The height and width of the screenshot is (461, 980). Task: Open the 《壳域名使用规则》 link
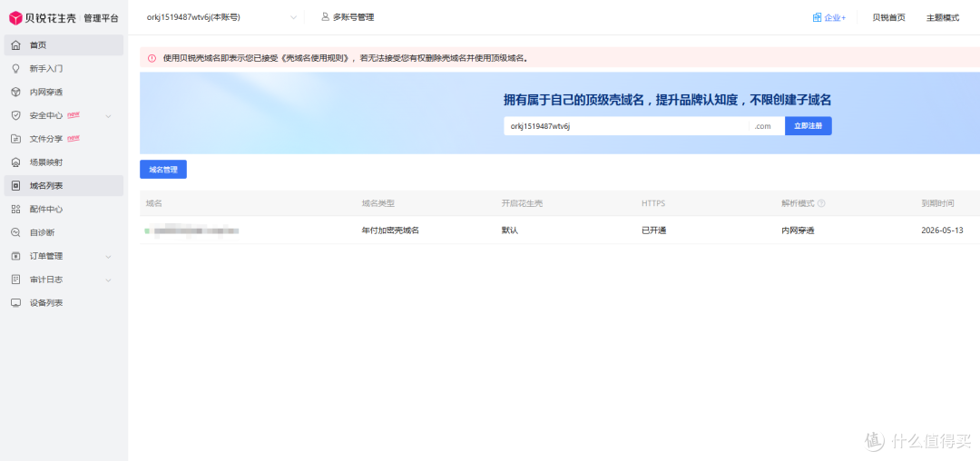pyautogui.click(x=317, y=59)
